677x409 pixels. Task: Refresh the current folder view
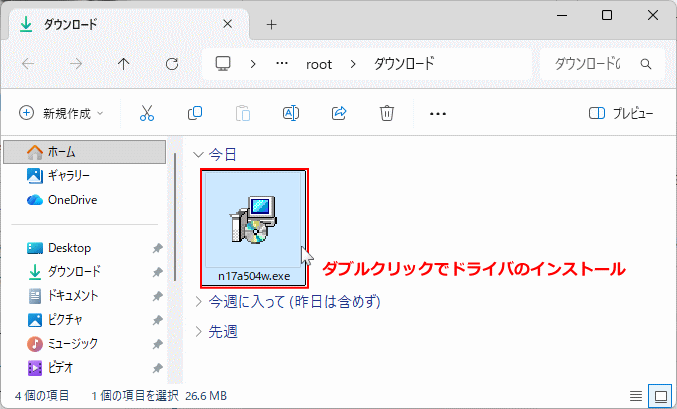coord(172,64)
